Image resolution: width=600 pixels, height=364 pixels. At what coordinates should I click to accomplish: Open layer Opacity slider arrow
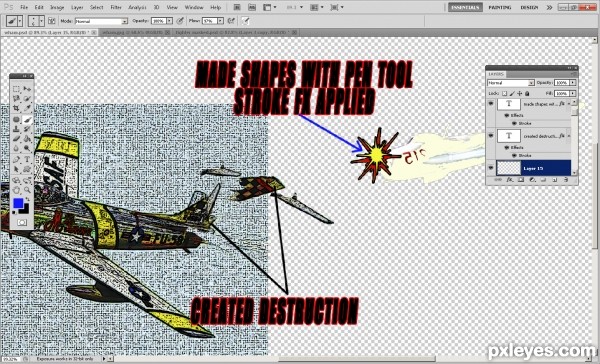point(572,83)
